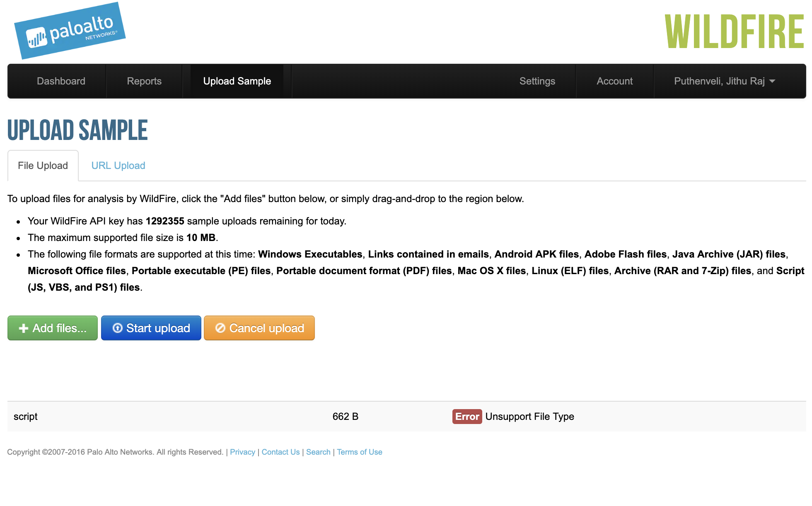Viewport: 812px width, 506px height.
Task: Open the Settings page
Action: coord(537,81)
